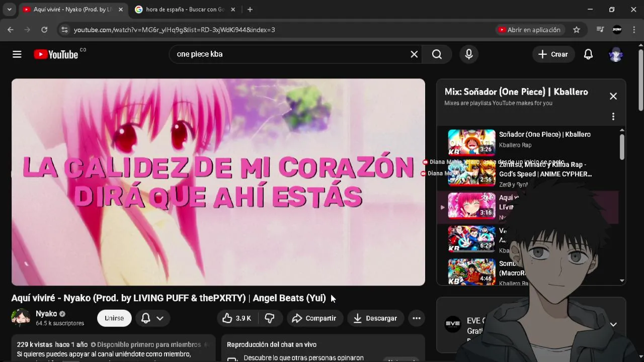The width and height of the screenshot is (644, 362).
Task: Minimize the browser window
Action: pyautogui.click(x=590, y=10)
